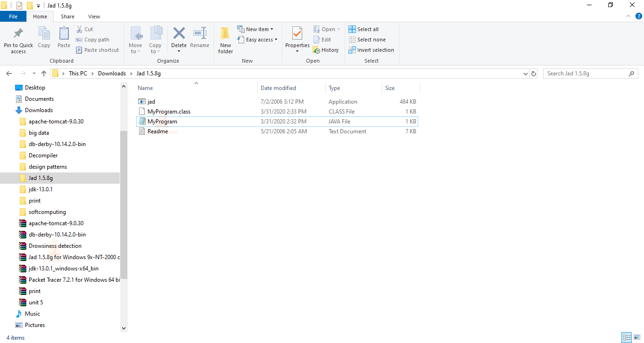This screenshot has width=644, height=343.
Task: Click Paste shortcut command
Action: (x=98, y=50)
